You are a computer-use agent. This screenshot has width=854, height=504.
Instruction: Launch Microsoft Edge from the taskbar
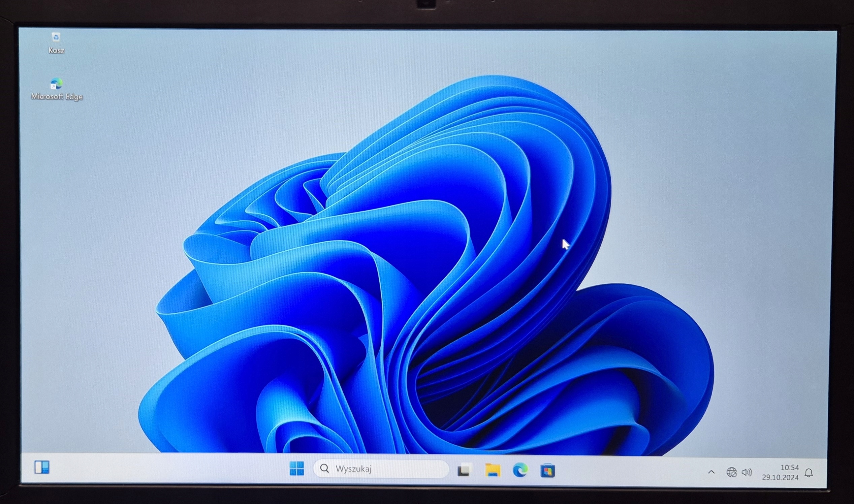click(520, 470)
